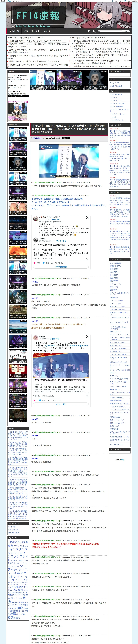Click the blog search input field
Screen dimensions: 138x644
coord(110,31)
